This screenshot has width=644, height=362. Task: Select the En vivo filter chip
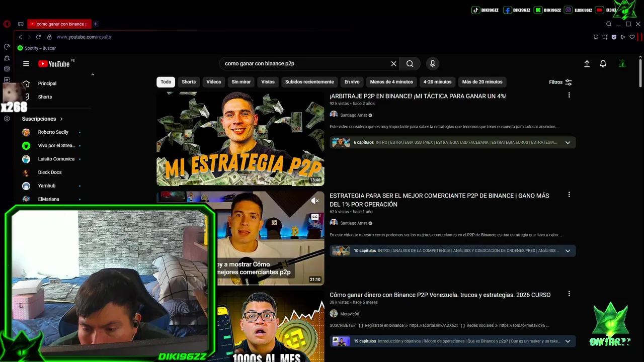click(x=352, y=82)
